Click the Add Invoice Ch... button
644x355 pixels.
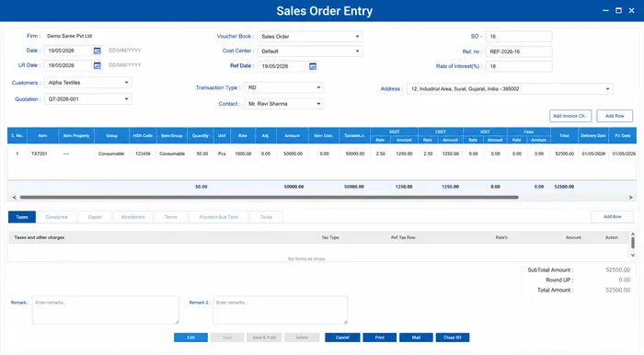pos(570,116)
